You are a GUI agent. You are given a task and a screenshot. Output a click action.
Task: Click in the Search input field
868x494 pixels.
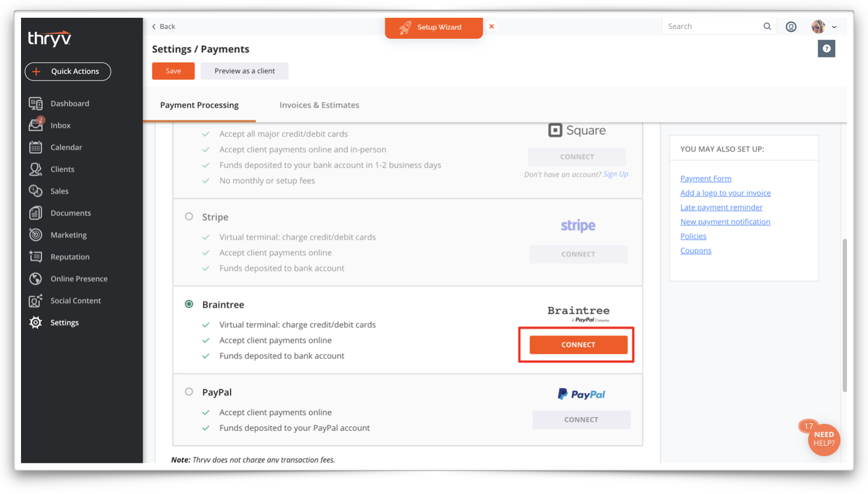click(x=712, y=26)
